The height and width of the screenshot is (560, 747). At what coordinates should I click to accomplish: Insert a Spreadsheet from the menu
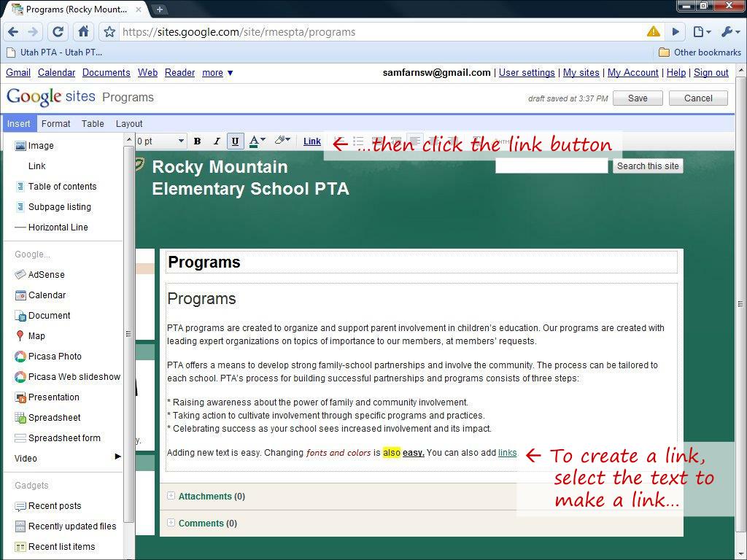pyautogui.click(x=47, y=418)
